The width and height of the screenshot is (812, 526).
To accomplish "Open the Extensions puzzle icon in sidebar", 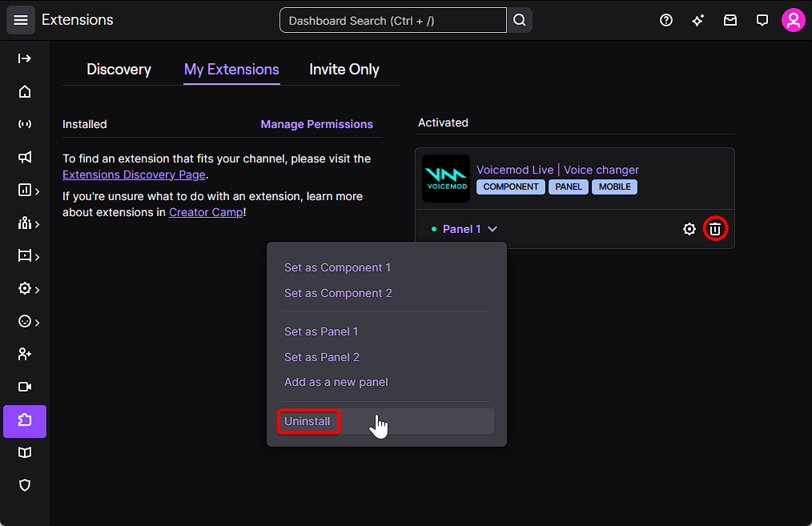I will click(x=25, y=421).
